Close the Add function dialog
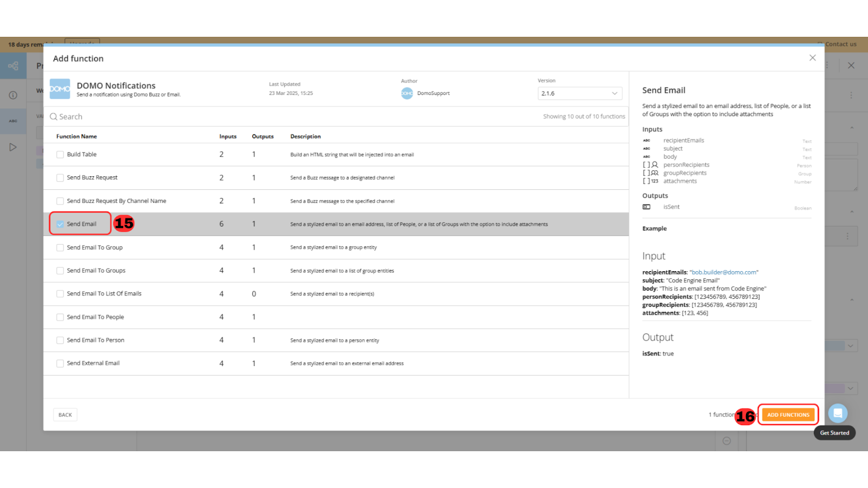868x488 pixels. pos(813,58)
